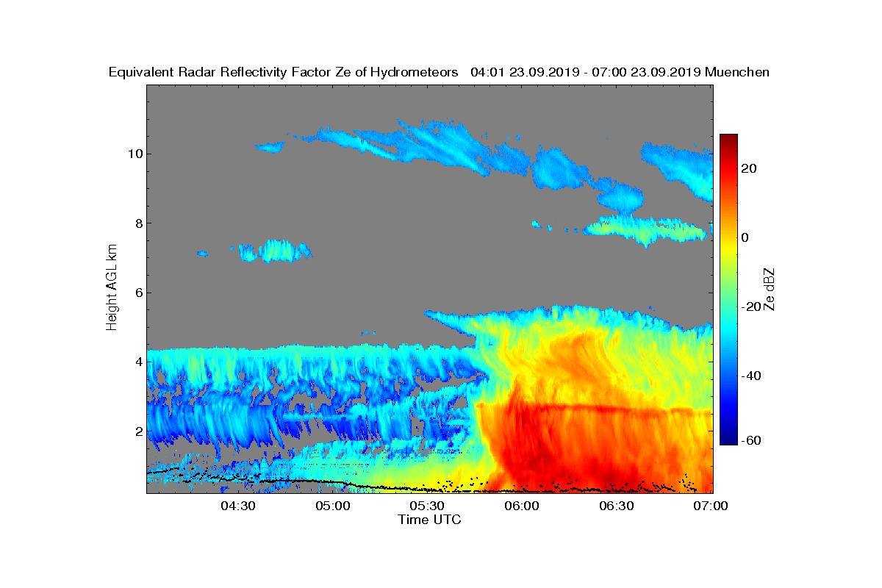This screenshot has height=588, width=882.
Task: Click the height tick label "2"
Action: pos(138,431)
